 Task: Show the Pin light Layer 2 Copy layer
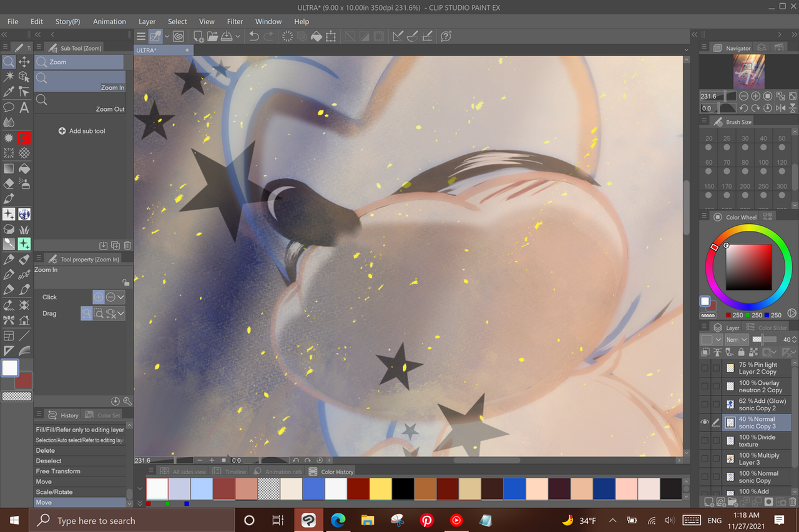pyautogui.click(x=705, y=368)
